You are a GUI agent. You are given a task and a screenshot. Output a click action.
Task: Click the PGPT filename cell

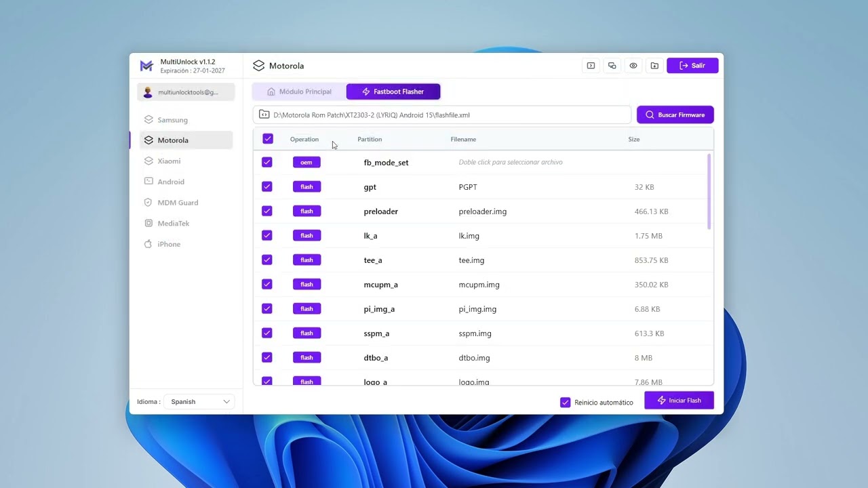(x=468, y=187)
